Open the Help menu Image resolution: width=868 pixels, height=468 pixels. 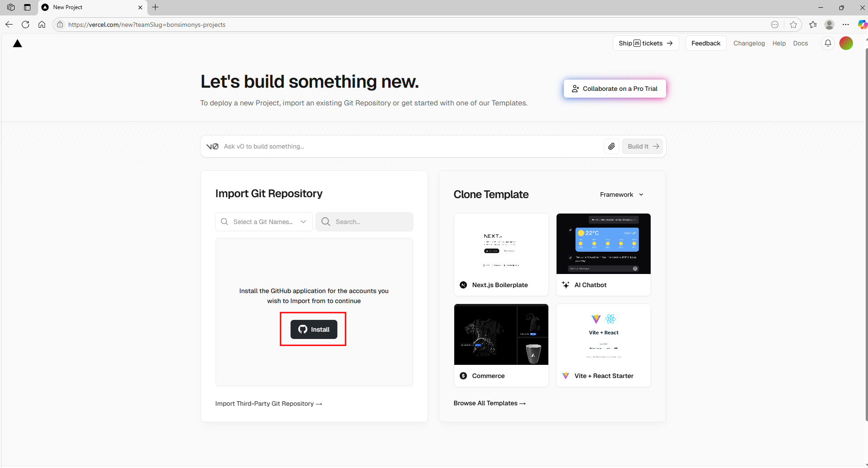pyautogui.click(x=779, y=43)
